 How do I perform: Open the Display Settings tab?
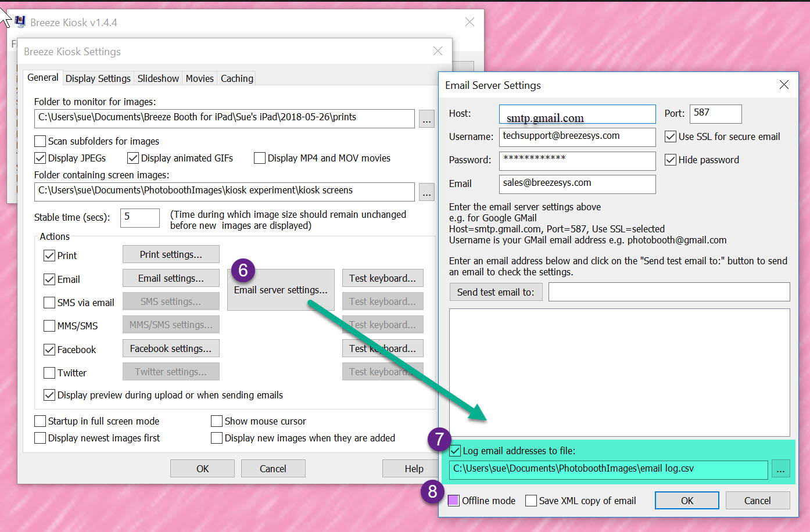pos(98,78)
